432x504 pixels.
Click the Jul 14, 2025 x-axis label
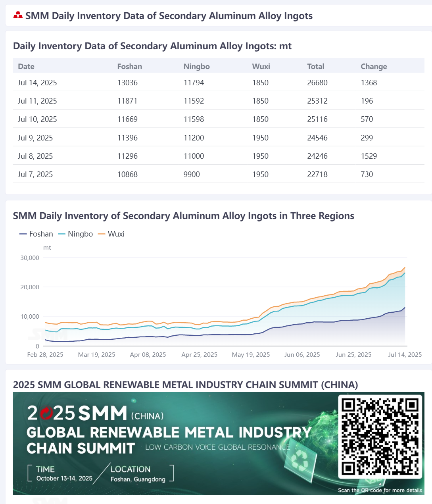tap(405, 354)
